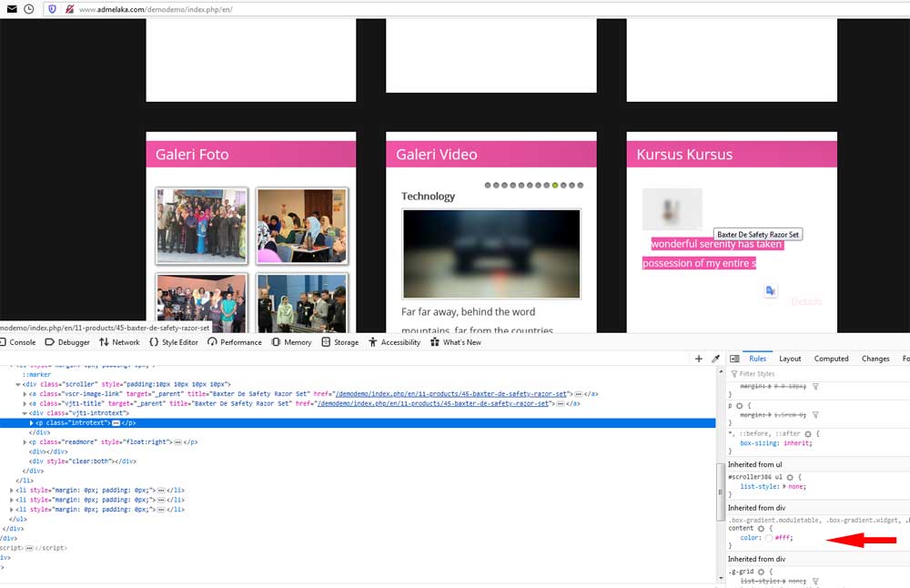This screenshot has width=910, height=588.
Task: Click the gear icon after ::after selector
Action: 808,433
